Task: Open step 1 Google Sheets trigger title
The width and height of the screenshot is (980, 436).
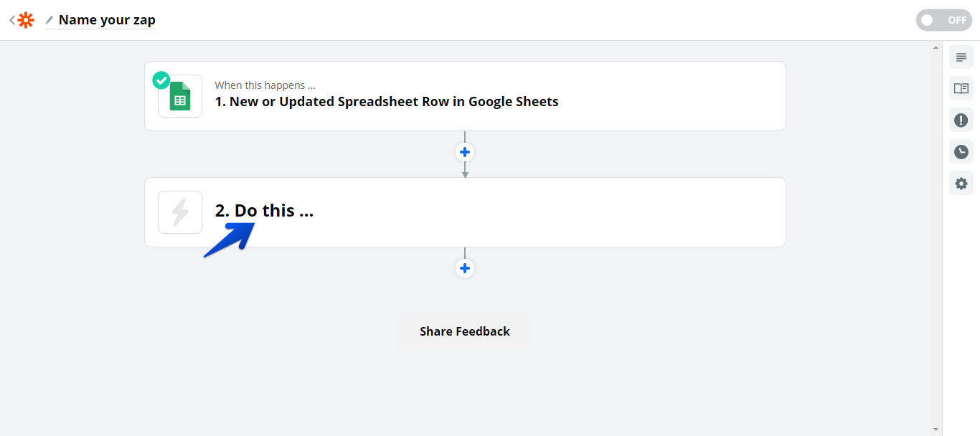Action: (387, 102)
